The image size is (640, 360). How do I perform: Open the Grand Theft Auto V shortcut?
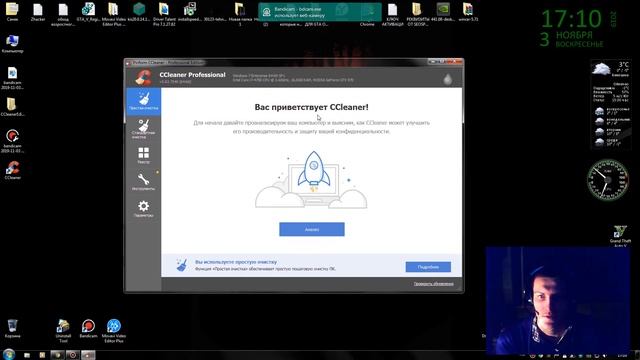tap(620, 236)
